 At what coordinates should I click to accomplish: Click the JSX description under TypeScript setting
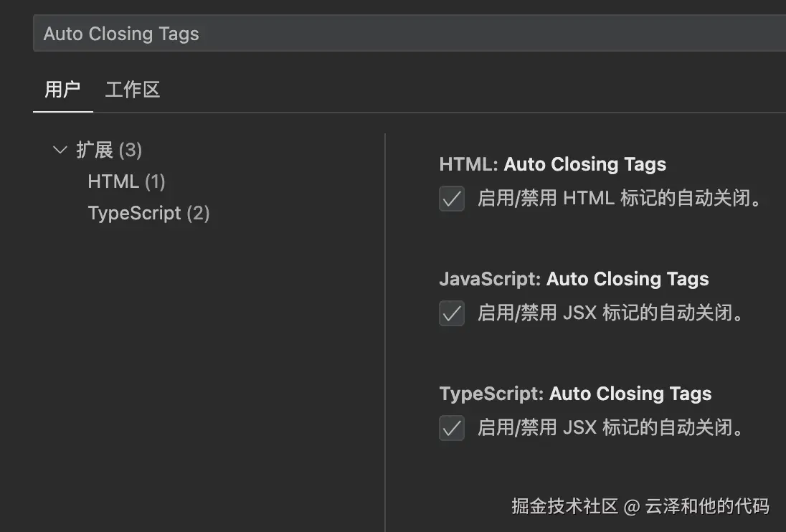coord(611,428)
